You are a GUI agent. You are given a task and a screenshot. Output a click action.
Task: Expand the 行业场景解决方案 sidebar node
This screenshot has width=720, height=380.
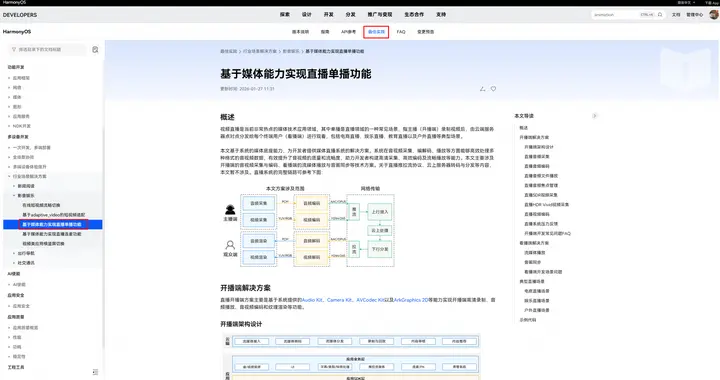(29, 177)
